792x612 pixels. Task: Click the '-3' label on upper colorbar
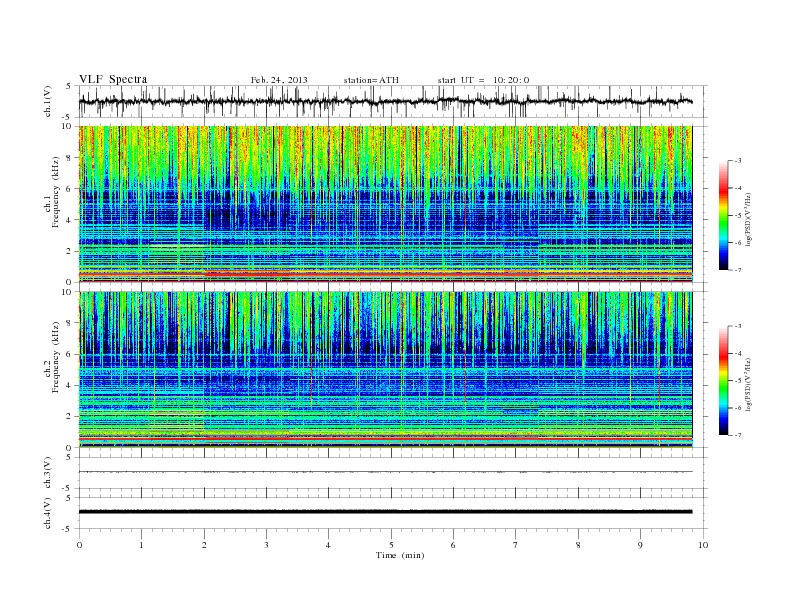point(737,161)
